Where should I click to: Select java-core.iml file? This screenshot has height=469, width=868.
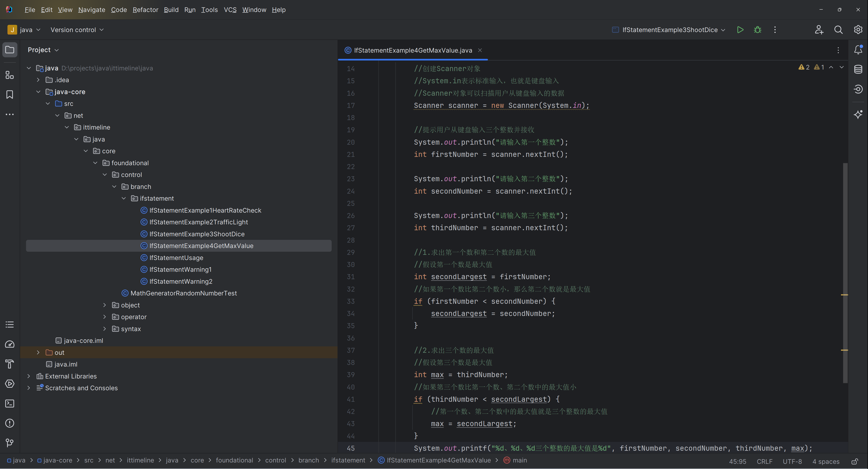(83, 341)
